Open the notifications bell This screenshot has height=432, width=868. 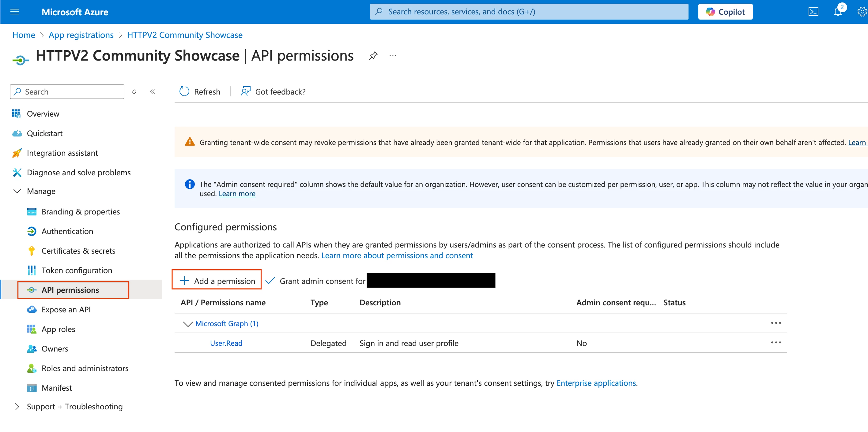click(x=838, y=12)
